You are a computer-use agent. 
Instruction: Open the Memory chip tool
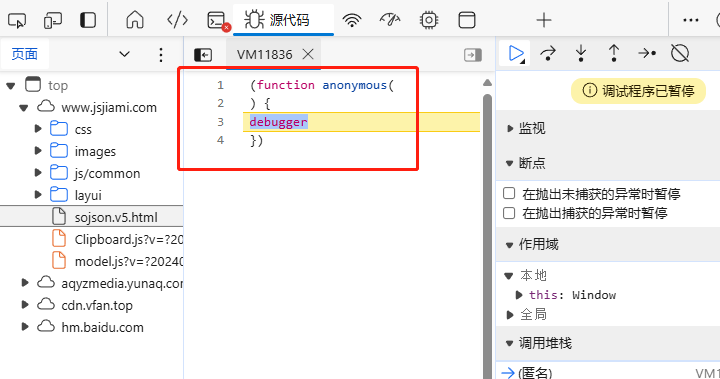(429, 20)
